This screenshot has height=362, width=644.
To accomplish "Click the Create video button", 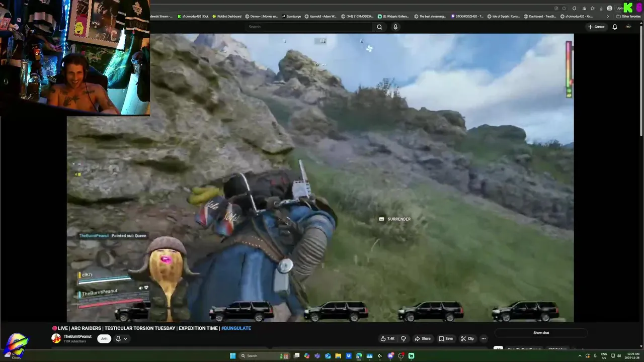I will (x=596, y=27).
